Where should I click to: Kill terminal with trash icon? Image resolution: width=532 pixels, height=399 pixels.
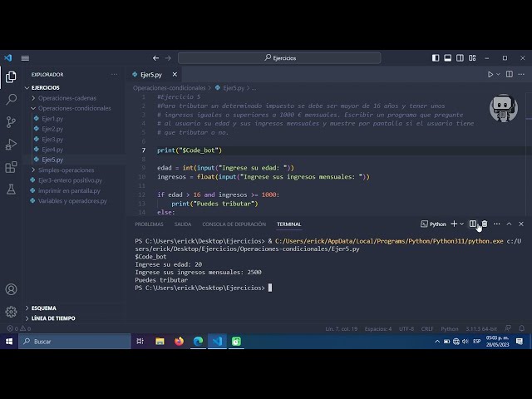click(x=485, y=224)
